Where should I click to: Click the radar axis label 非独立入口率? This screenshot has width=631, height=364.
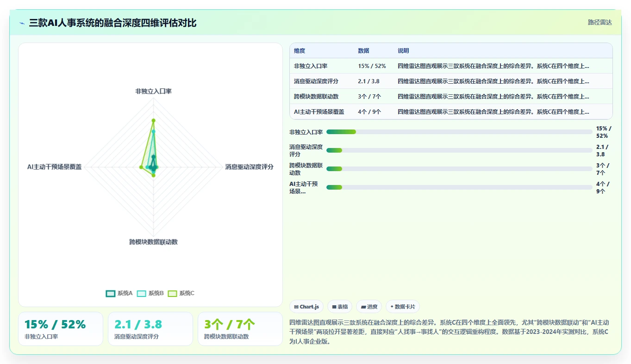pyautogui.click(x=153, y=92)
